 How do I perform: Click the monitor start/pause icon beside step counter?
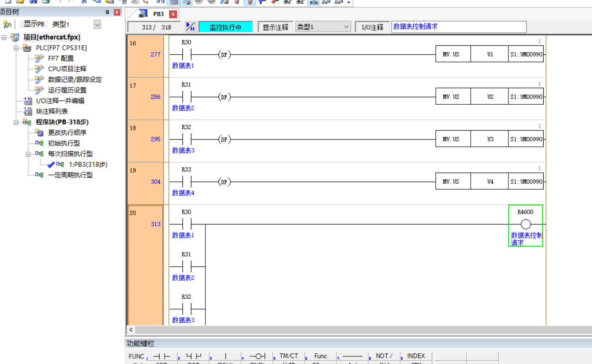tap(191, 27)
